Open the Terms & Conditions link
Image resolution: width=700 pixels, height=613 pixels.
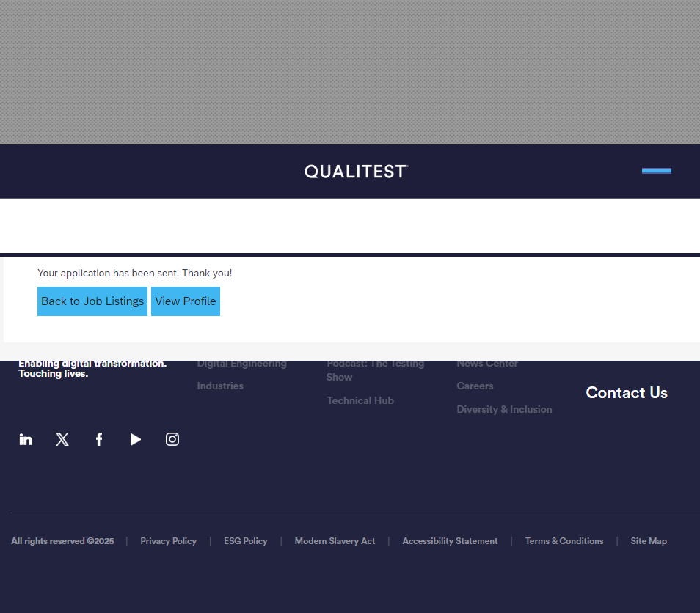(x=564, y=541)
